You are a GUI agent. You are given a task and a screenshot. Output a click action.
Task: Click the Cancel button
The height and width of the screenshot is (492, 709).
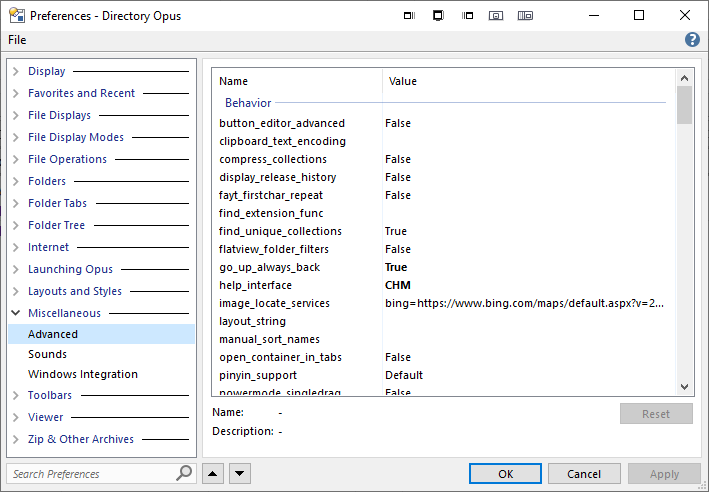(584, 474)
